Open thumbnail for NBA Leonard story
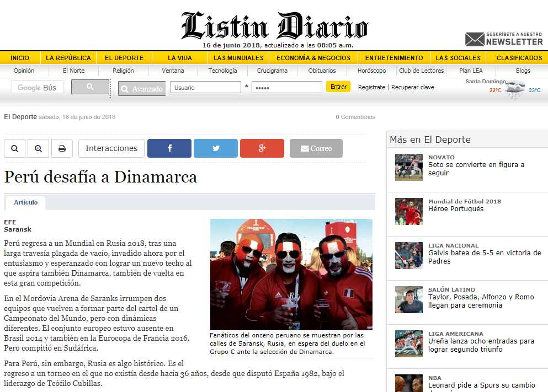The width and height of the screenshot is (548, 392). click(409, 383)
